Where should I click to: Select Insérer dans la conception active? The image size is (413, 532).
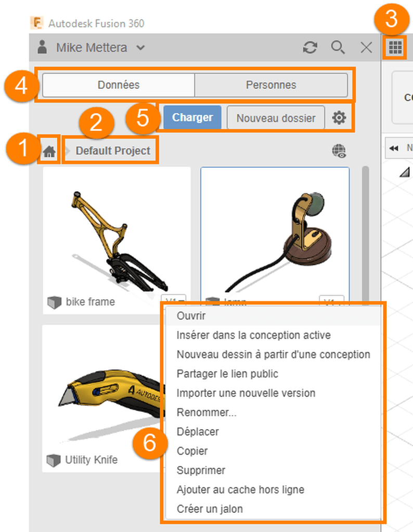coord(273,335)
